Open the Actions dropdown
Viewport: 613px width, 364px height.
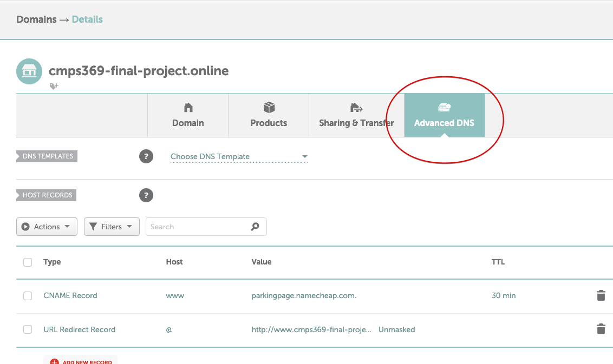[x=47, y=227]
